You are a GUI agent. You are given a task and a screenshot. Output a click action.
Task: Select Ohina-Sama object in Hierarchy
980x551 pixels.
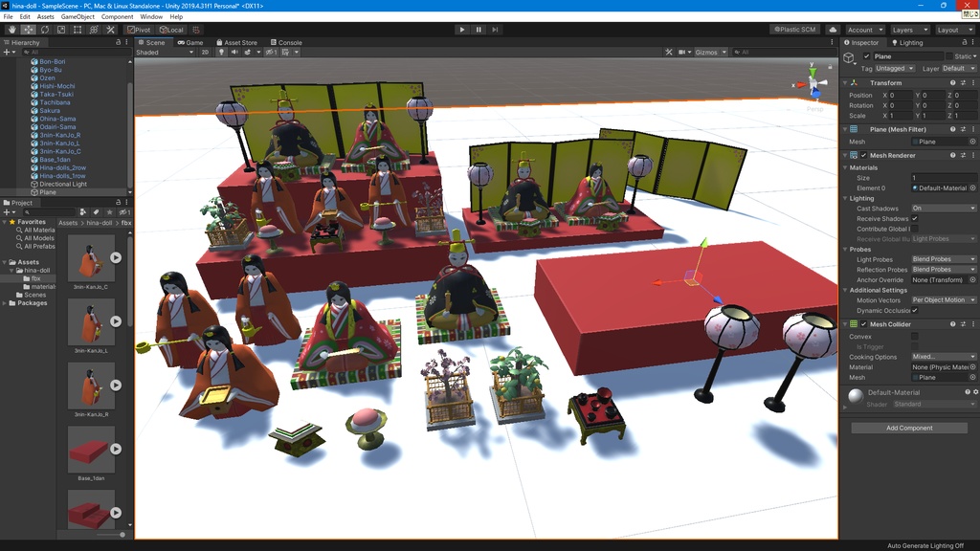pos(57,119)
